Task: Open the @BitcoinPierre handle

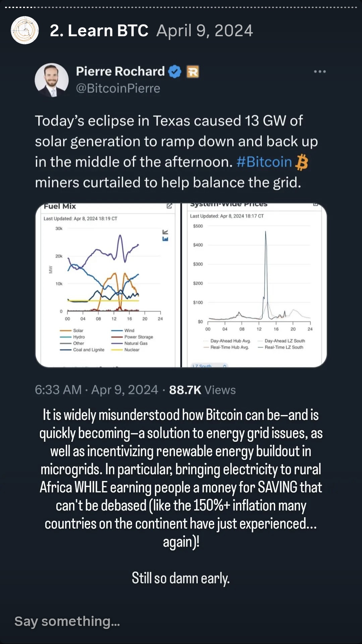Action: pyautogui.click(x=118, y=88)
